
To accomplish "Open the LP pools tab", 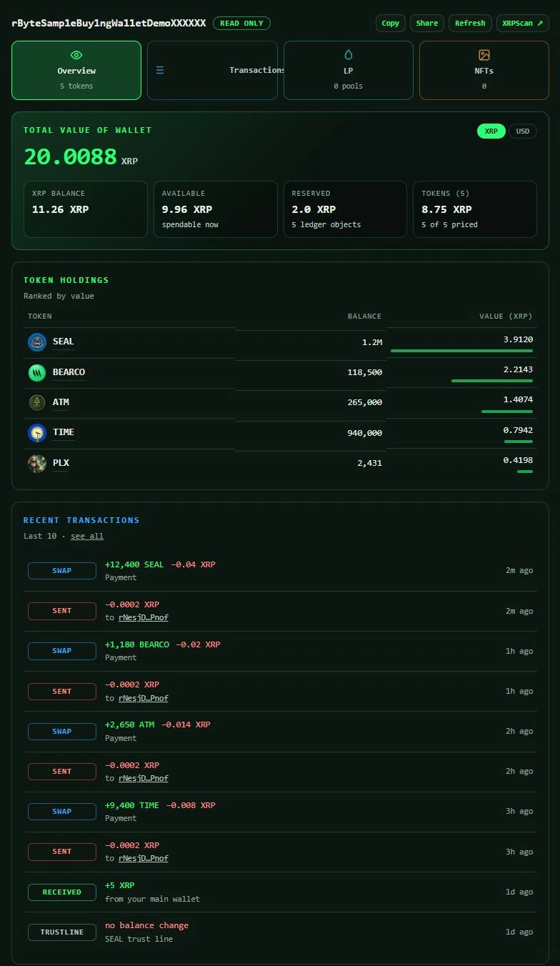I will point(349,70).
